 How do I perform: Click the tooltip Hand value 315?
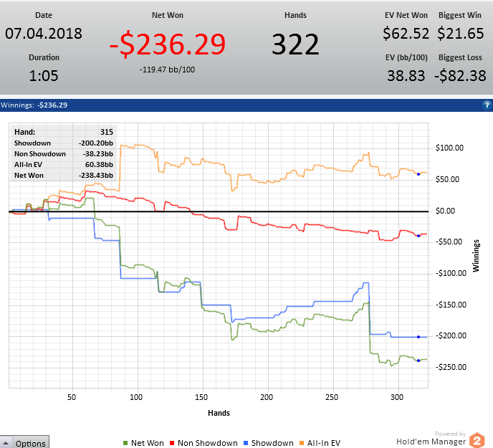(x=107, y=132)
